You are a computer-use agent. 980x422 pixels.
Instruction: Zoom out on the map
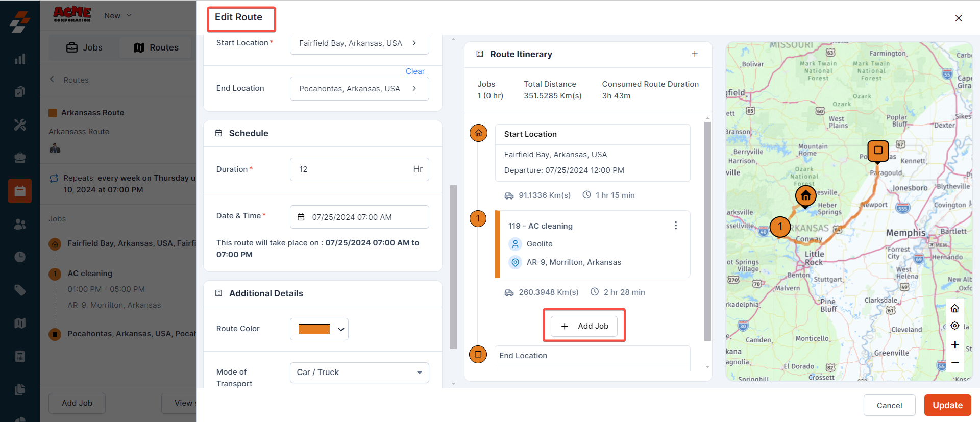click(x=954, y=363)
